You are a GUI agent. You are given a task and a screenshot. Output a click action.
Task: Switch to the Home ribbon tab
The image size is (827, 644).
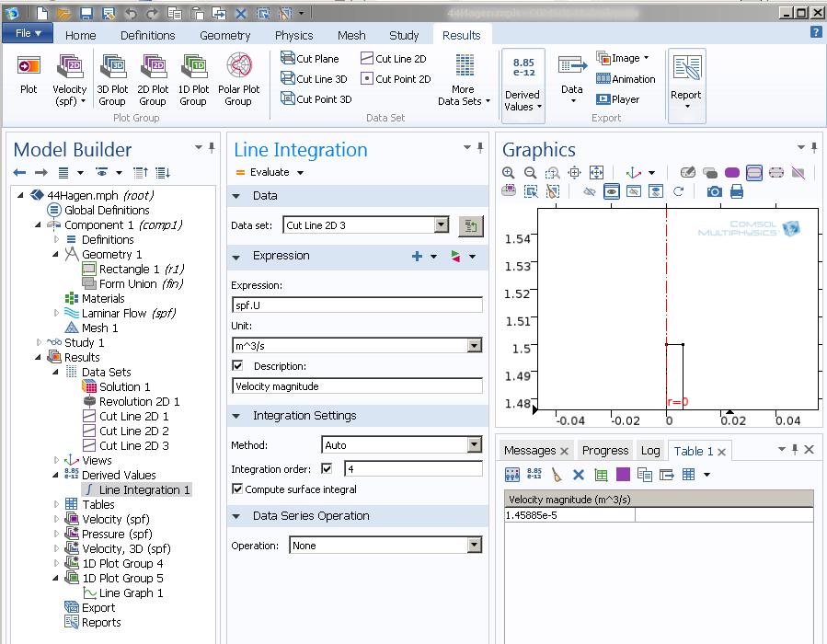coord(81,35)
